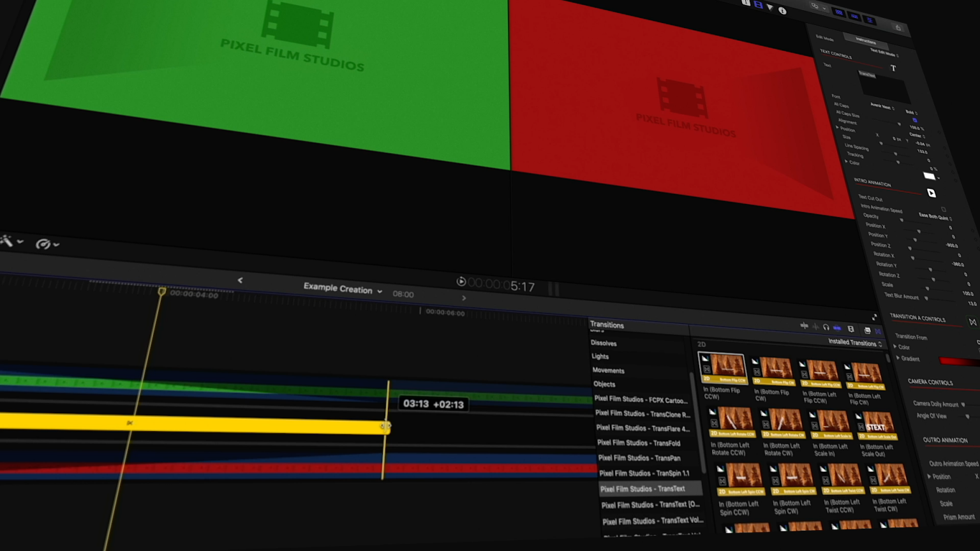This screenshot has width=980, height=551.
Task: Switch to Edit Mode tab in inspector
Action: click(824, 38)
